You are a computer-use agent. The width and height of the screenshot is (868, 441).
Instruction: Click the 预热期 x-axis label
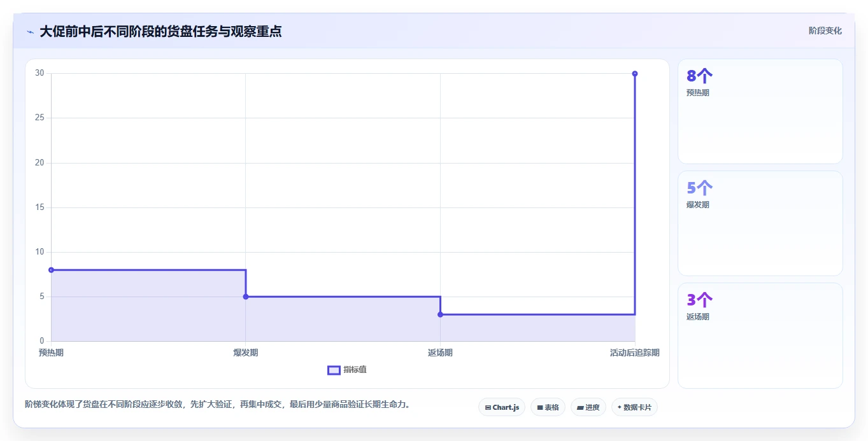tap(51, 353)
